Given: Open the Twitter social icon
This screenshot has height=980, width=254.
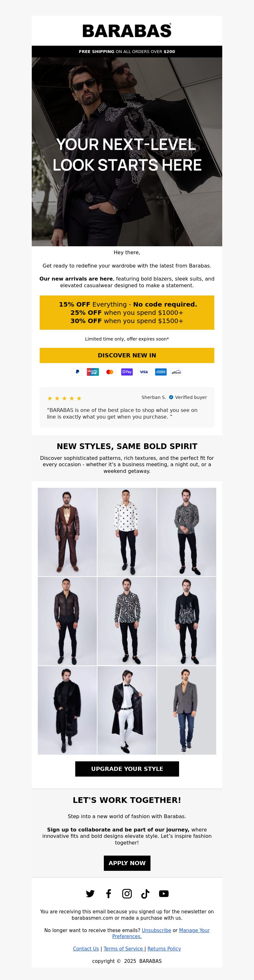Looking at the screenshot, I should [90, 894].
